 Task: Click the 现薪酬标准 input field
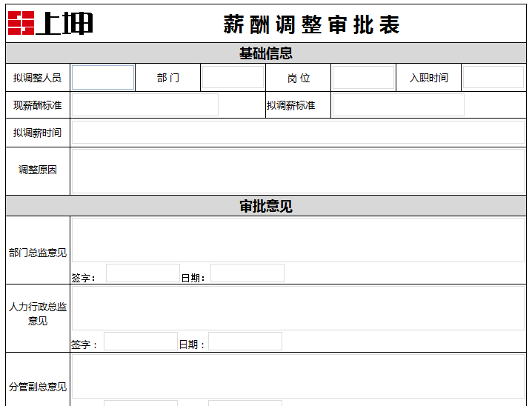pyautogui.click(x=145, y=104)
